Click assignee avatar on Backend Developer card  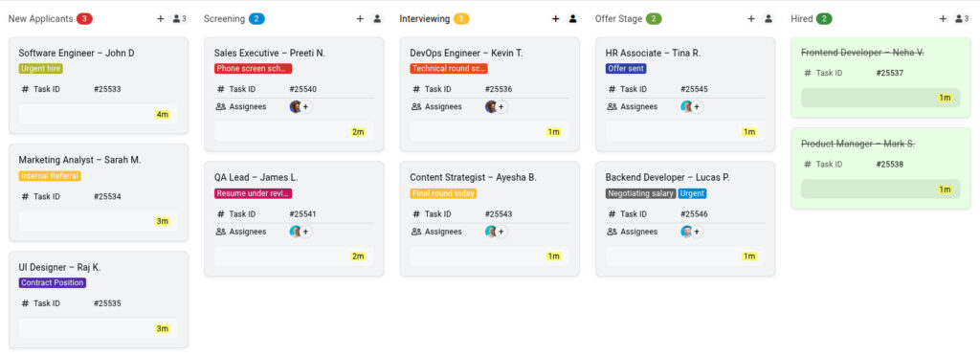tap(686, 232)
